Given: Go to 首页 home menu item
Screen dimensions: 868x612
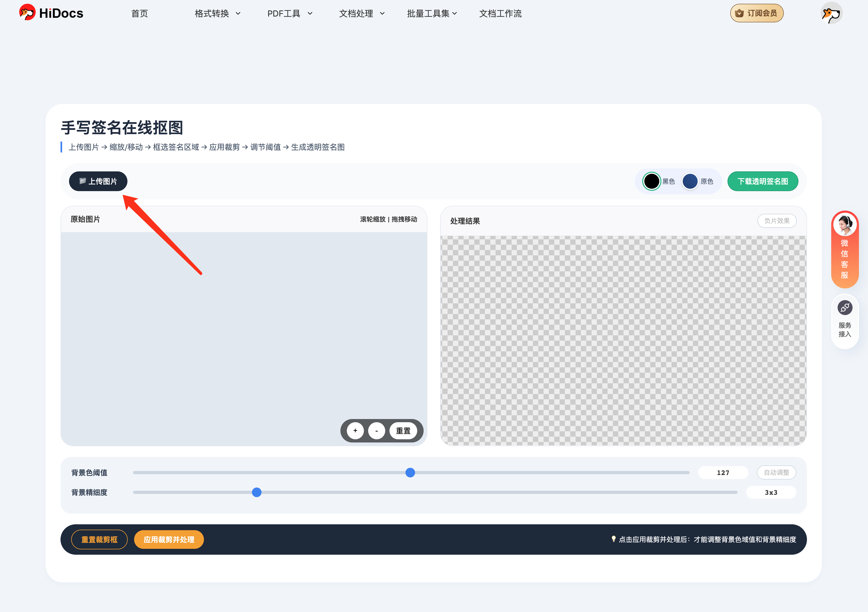Looking at the screenshot, I should [139, 14].
